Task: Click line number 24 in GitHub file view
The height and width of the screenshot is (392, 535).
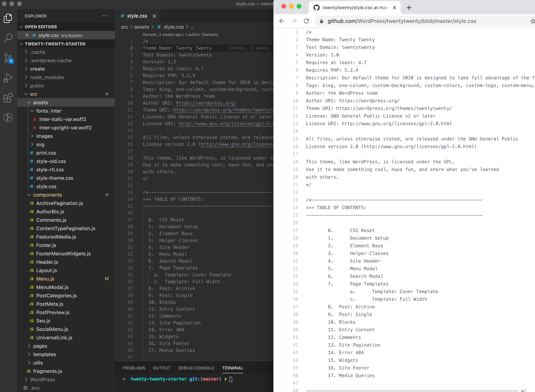Action: click(295, 208)
